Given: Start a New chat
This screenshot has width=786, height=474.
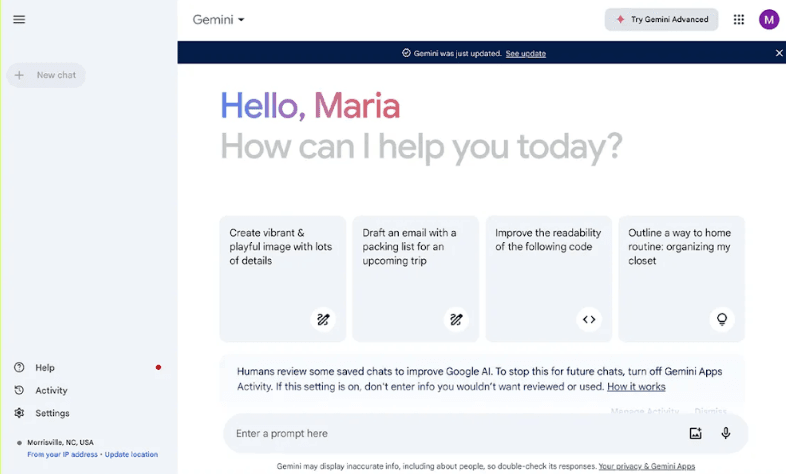Looking at the screenshot, I should click(x=46, y=75).
